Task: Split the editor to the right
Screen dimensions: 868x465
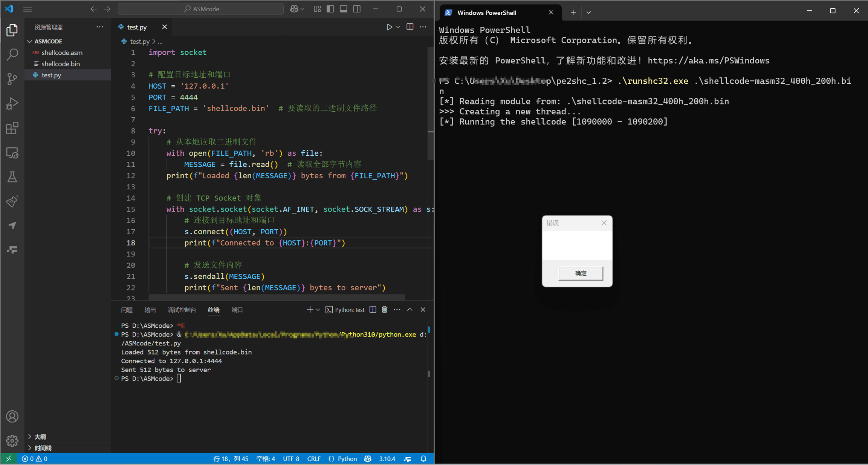Action: 410,27
